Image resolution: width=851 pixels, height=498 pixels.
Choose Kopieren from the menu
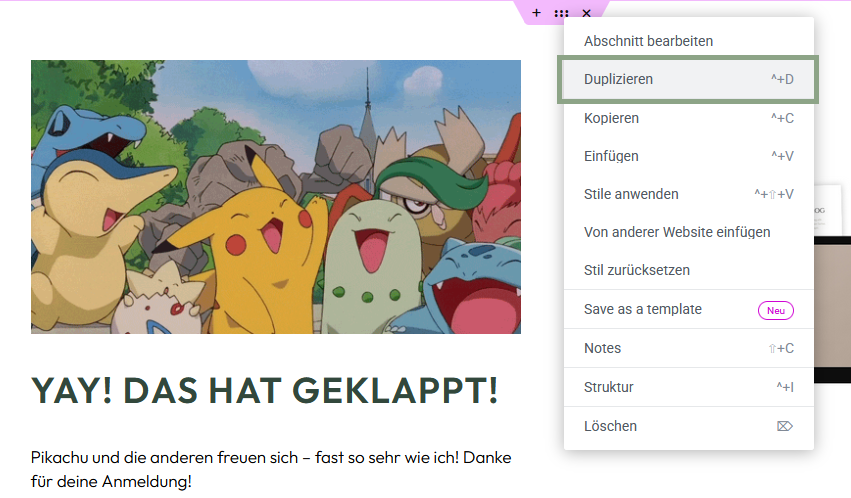(689, 118)
